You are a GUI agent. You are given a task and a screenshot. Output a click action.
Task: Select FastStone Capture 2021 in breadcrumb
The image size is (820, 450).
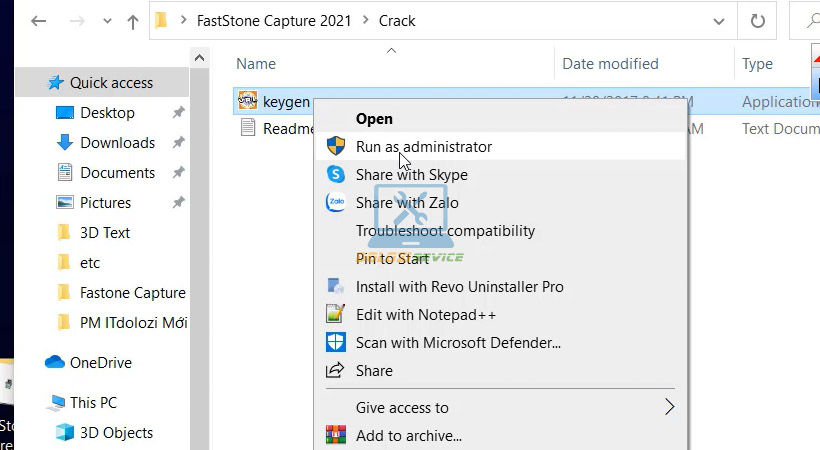point(274,21)
